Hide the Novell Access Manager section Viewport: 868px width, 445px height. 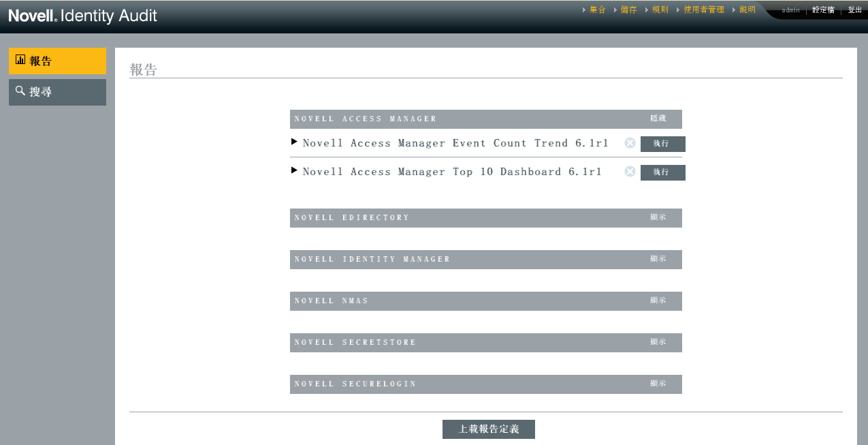(658, 119)
